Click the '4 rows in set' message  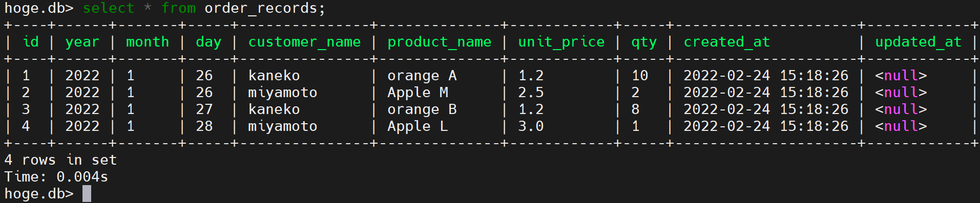point(60,160)
